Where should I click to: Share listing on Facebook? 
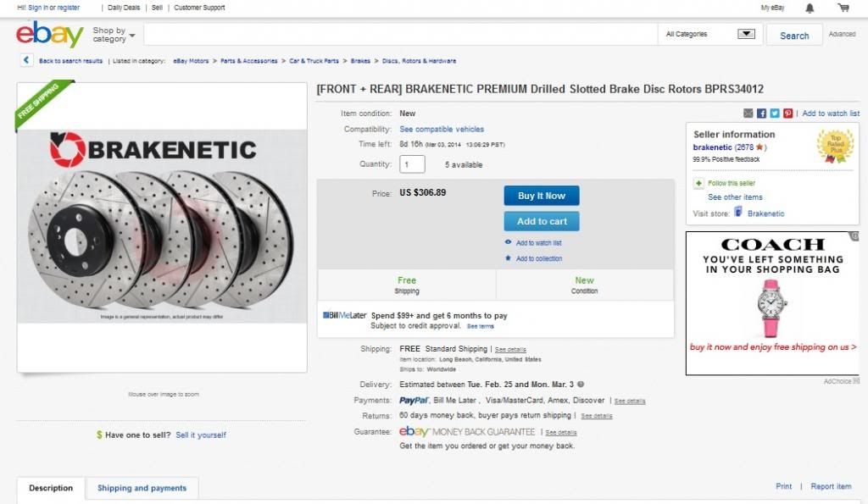[x=761, y=114]
